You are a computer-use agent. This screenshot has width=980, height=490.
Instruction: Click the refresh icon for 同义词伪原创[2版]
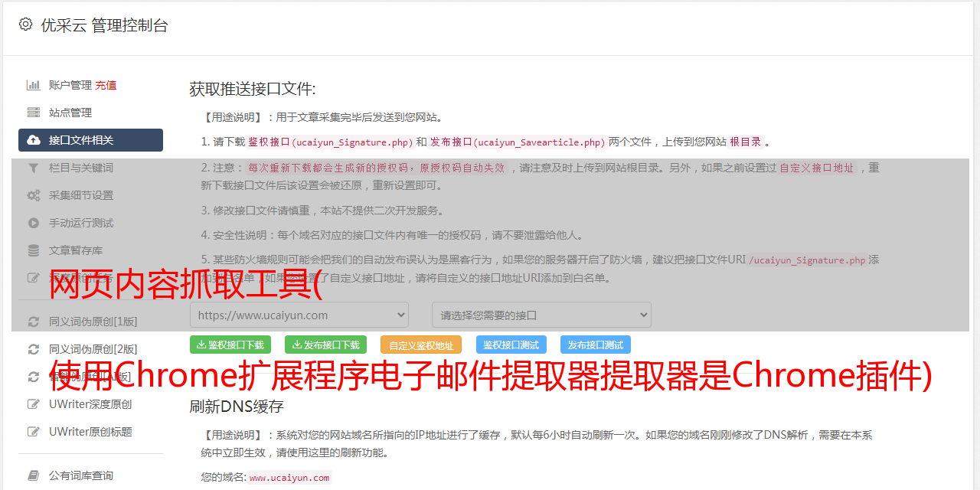[34, 349]
